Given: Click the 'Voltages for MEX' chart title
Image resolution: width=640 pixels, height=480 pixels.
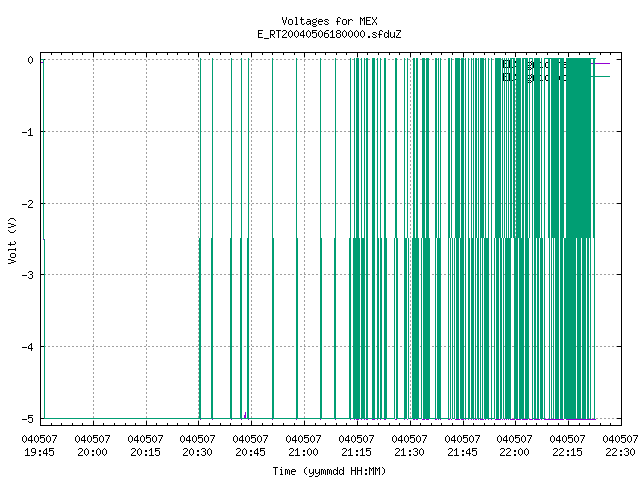Looking at the screenshot, I should pos(329,21).
